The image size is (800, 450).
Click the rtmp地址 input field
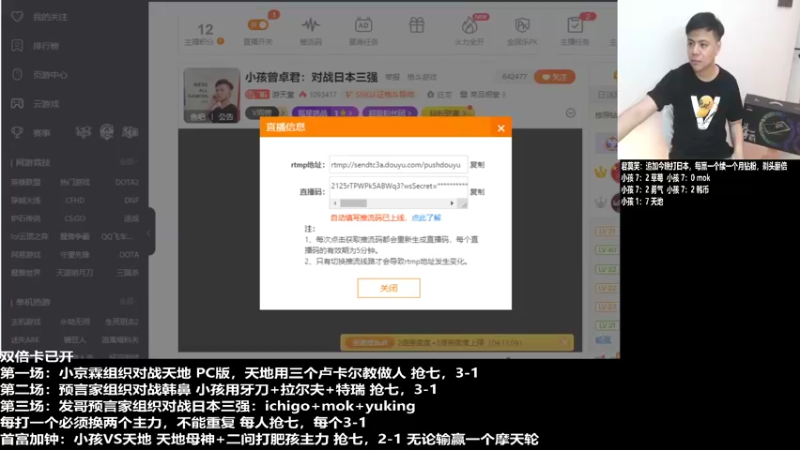398,165
